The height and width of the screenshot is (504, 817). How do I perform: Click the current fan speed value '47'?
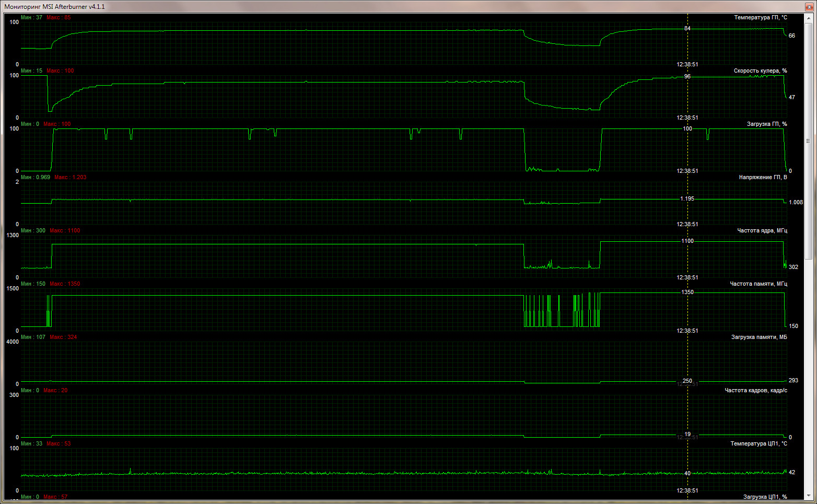(x=792, y=98)
